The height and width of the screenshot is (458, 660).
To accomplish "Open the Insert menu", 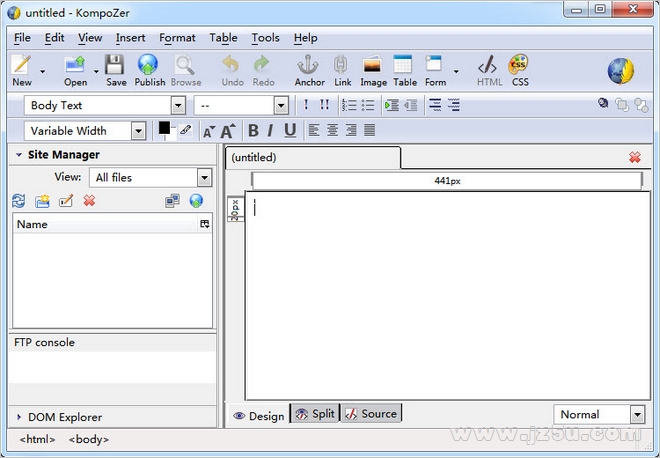I will pos(130,38).
